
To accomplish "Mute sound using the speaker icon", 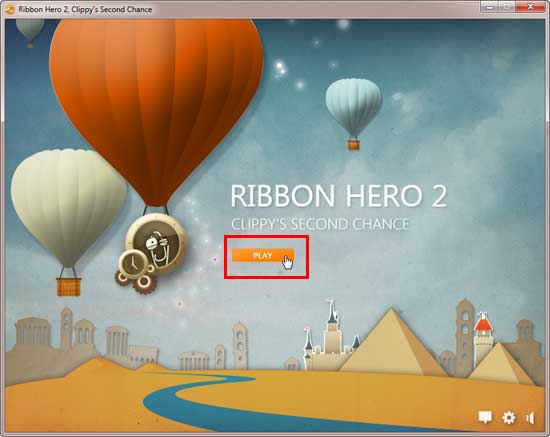I will coord(530,418).
